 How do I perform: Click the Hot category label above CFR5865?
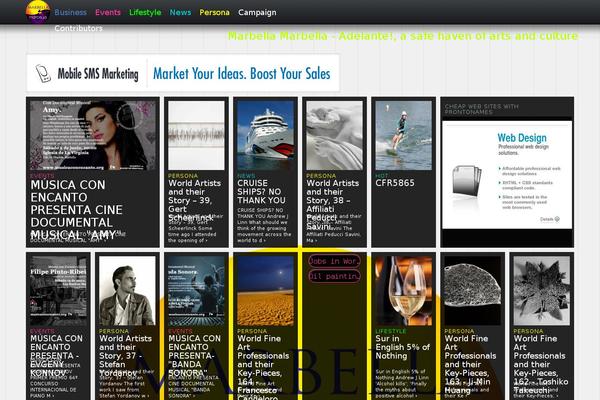point(382,176)
